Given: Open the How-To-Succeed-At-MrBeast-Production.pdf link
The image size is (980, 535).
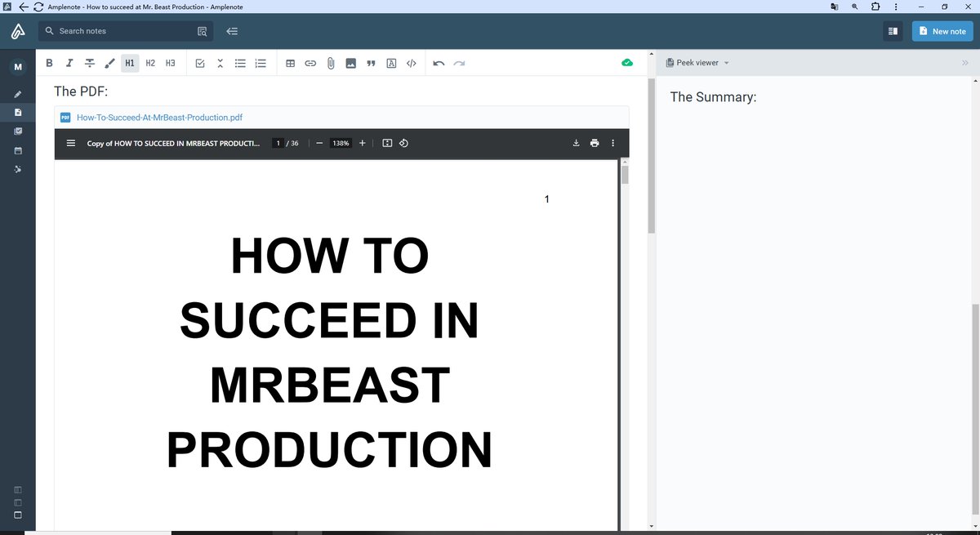Looking at the screenshot, I should (x=159, y=118).
